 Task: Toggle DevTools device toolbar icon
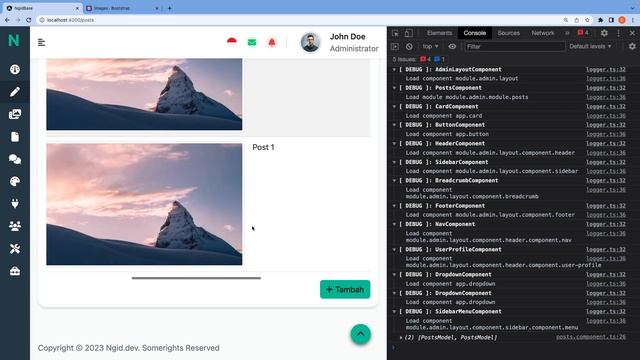click(x=408, y=33)
